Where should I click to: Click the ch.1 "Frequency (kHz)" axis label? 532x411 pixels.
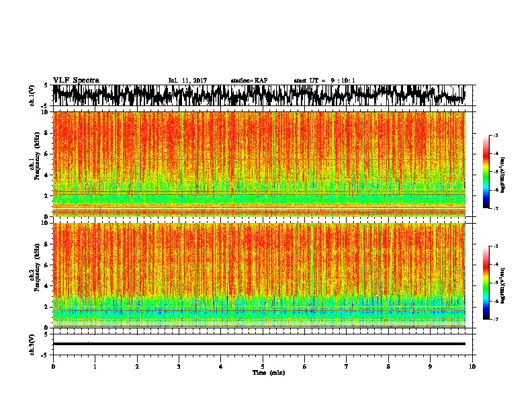38,156
